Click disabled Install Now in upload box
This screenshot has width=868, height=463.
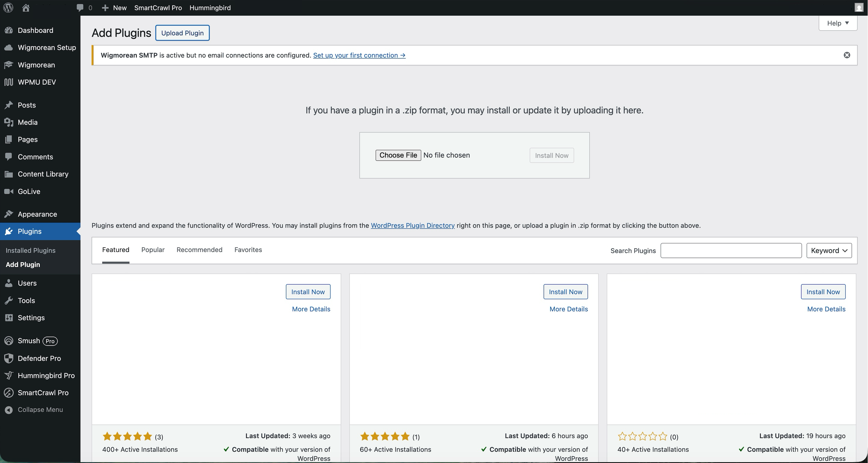coord(551,156)
